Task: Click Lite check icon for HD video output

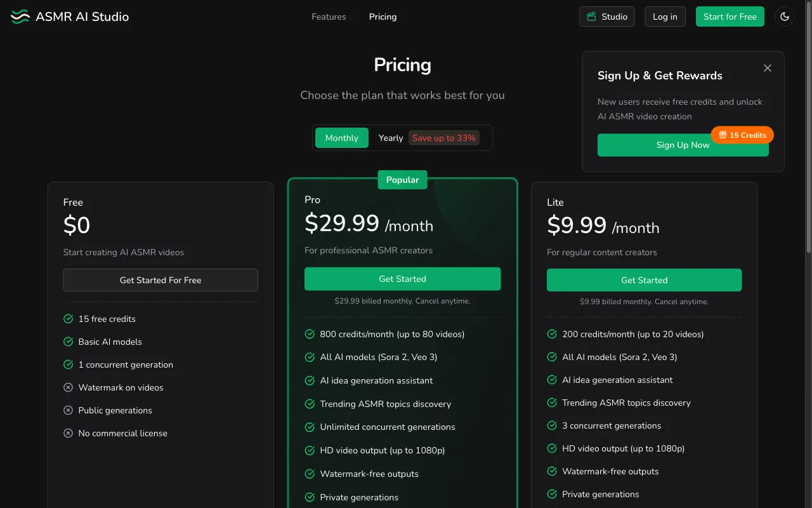Action: click(552, 448)
